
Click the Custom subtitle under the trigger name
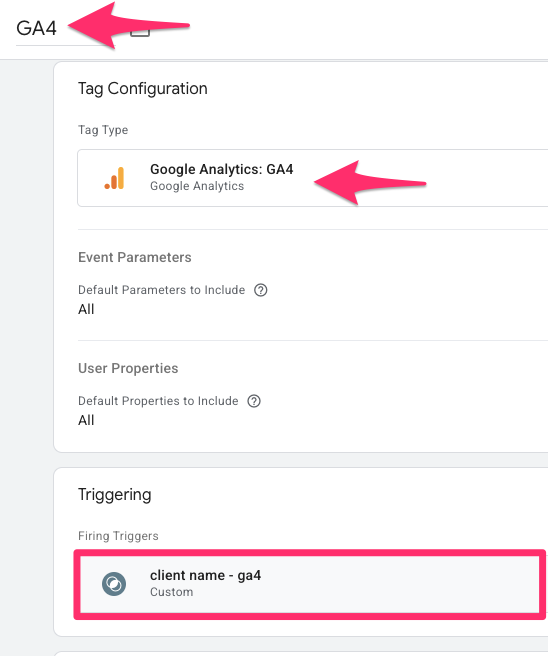click(172, 592)
